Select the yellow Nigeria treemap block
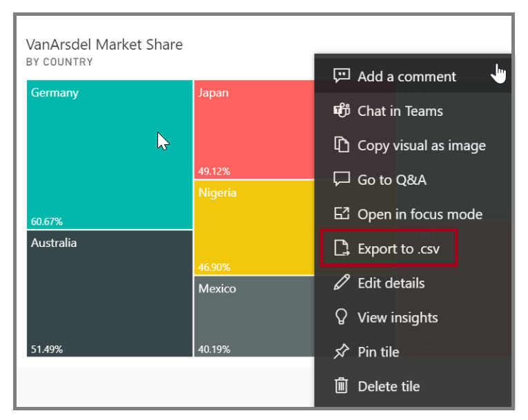This screenshot has height=420, width=528. click(x=254, y=228)
